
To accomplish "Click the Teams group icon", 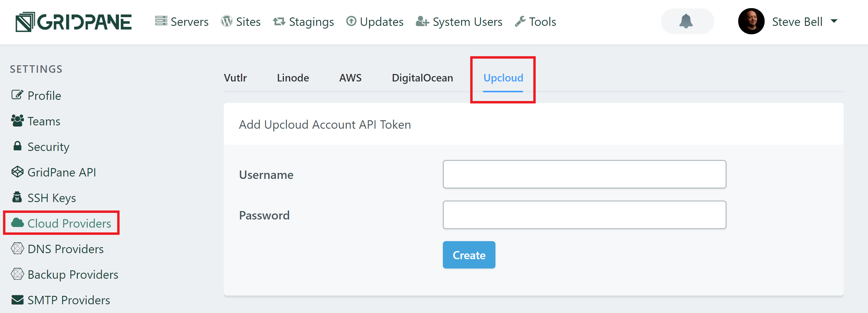I will pyautogui.click(x=17, y=120).
